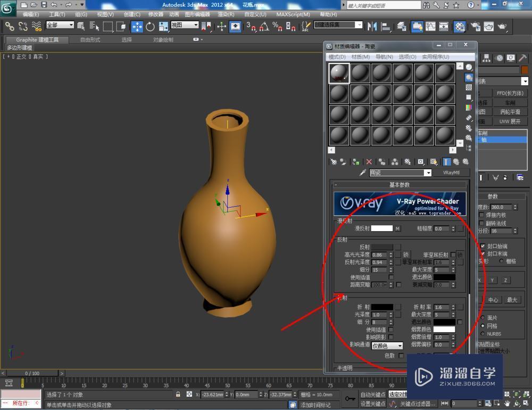
Task: Open the 陶瓷 material name dropdown
Action: [429, 173]
